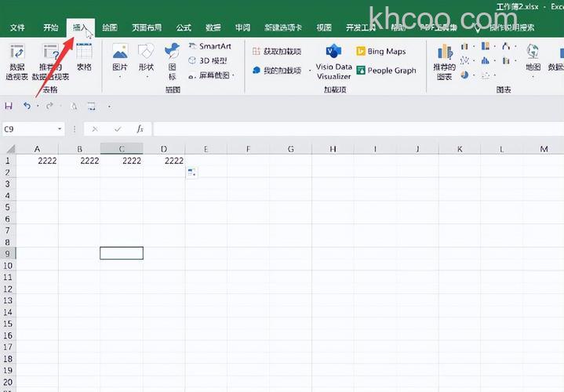The height and width of the screenshot is (392, 564).
Task: Open the Shapes (形状) gallery
Action: tap(146, 60)
